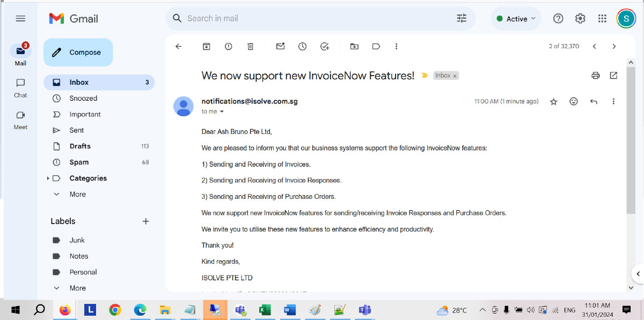Open Microsoft Excel from the taskbar
The height and width of the screenshot is (320, 644).
[x=265, y=310]
